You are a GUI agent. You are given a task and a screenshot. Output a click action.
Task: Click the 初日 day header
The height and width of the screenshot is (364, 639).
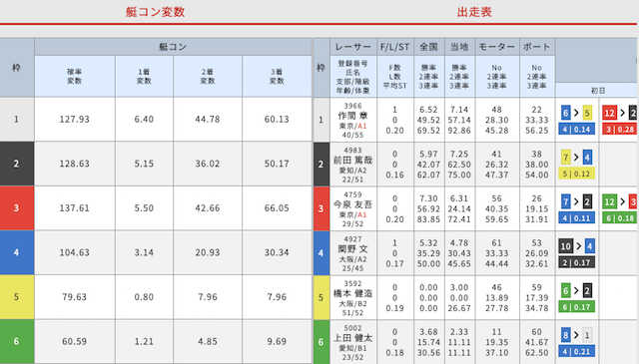598,91
